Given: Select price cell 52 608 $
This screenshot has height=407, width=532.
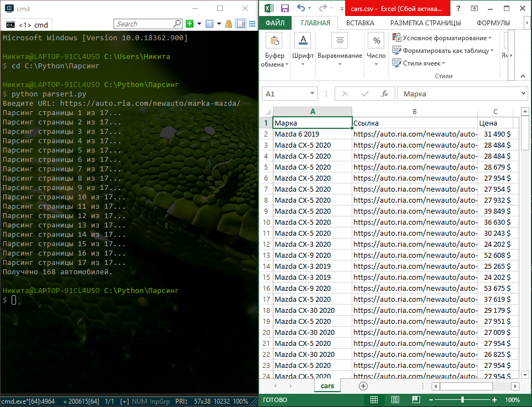Looking at the screenshot, I should [x=496, y=255].
